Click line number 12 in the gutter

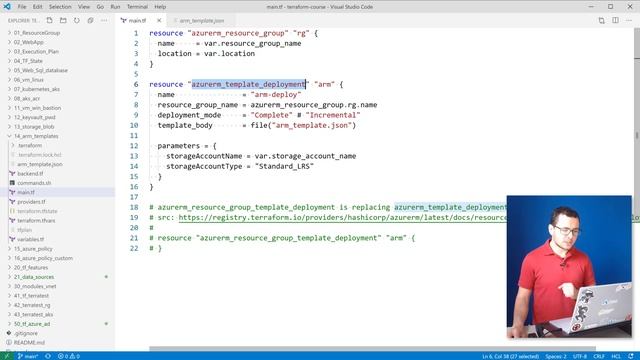(134, 146)
